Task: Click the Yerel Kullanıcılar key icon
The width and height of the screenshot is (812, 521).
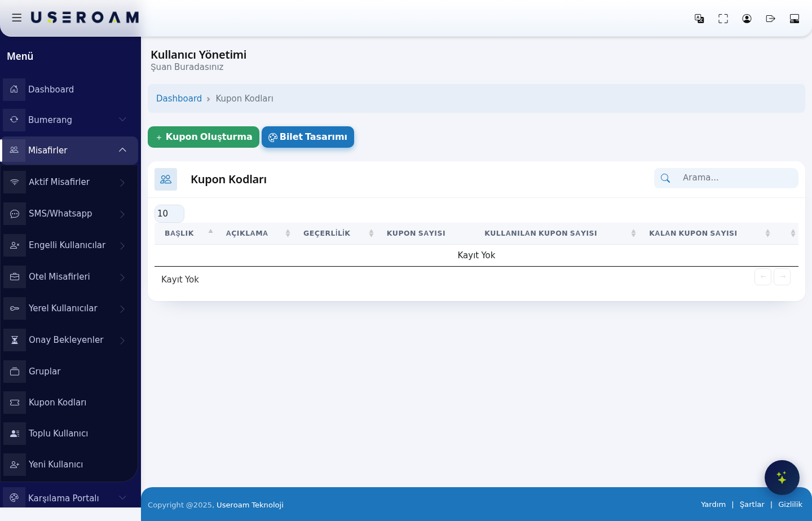Action: (x=15, y=308)
